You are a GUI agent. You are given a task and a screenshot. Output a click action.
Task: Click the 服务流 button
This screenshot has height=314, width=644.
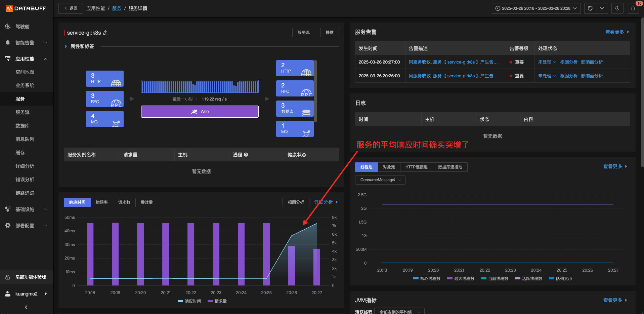[304, 33]
